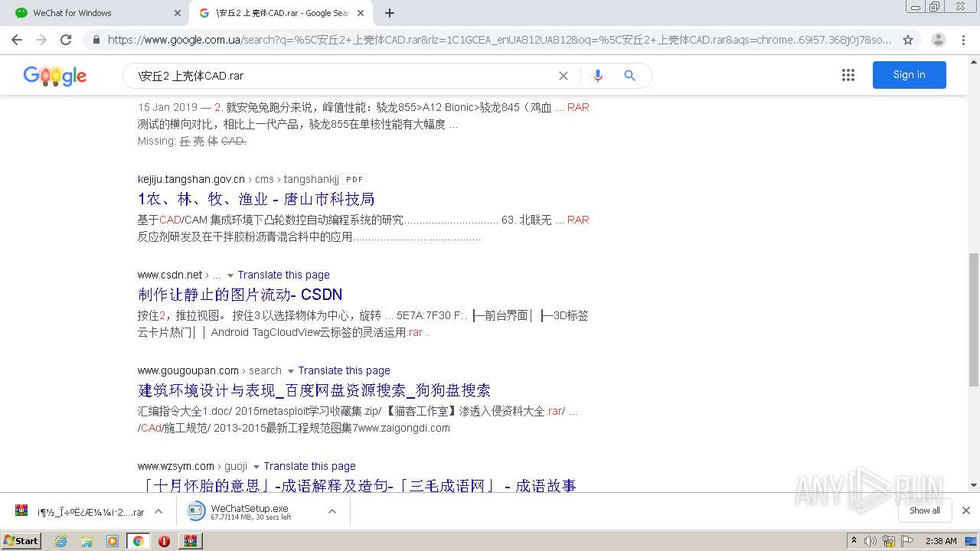Expand wzsym.com result options arrow
This screenshot has width=980, height=551.
pyautogui.click(x=256, y=467)
